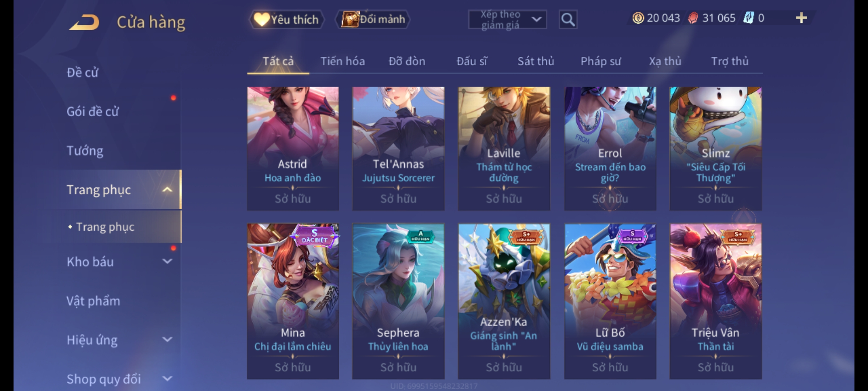The height and width of the screenshot is (391, 868).
Task: Expand the Shop quy đổi section
Action: (x=167, y=379)
